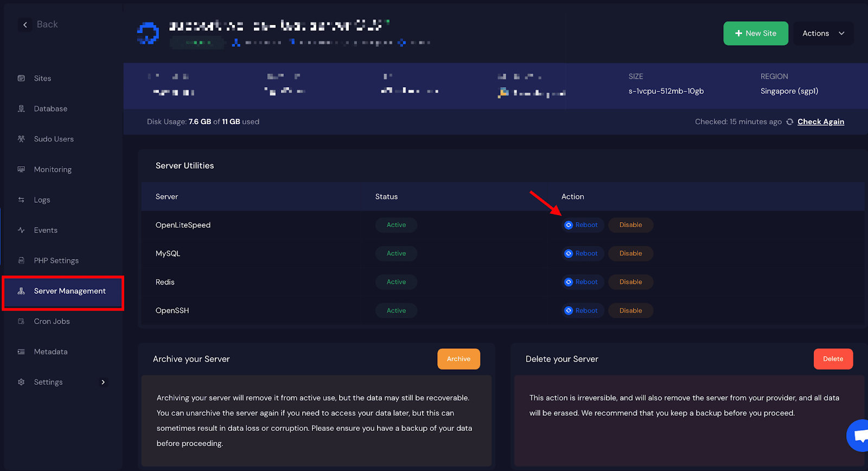Click the Sites sidebar icon

click(x=21, y=78)
